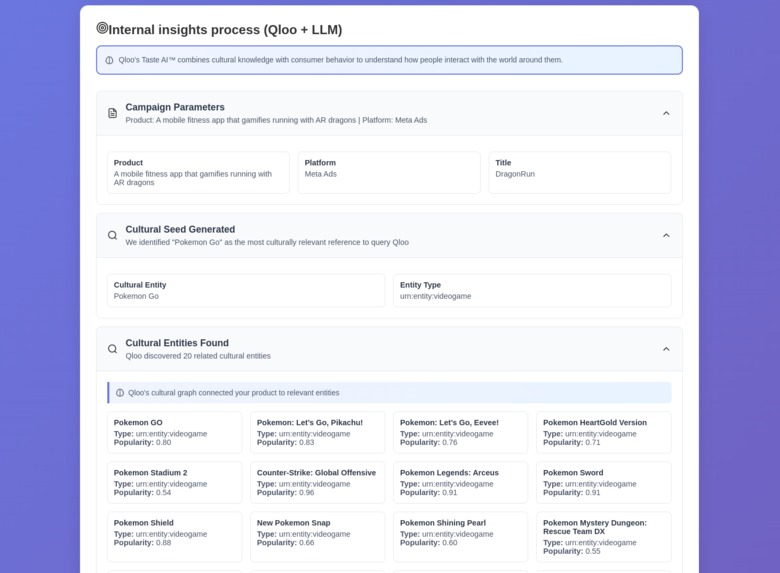Image resolution: width=780 pixels, height=573 pixels.
Task: Click Popularity 0.55 under Mystery Dungeon
Action: [x=572, y=551]
